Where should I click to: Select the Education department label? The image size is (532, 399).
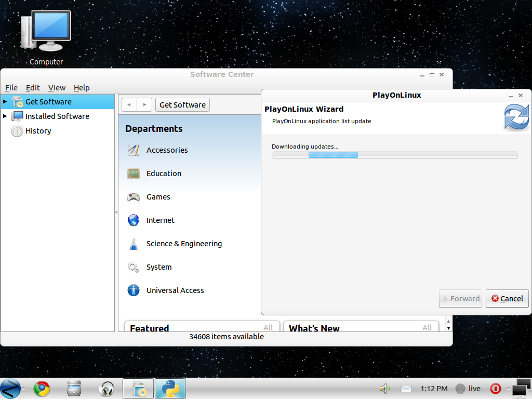point(164,174)
